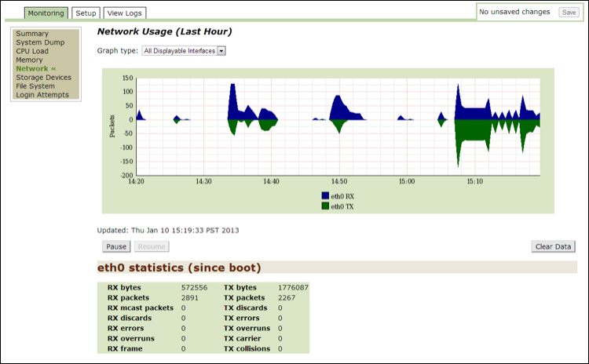Open the Storage Devices page

[x=43, y=78]
